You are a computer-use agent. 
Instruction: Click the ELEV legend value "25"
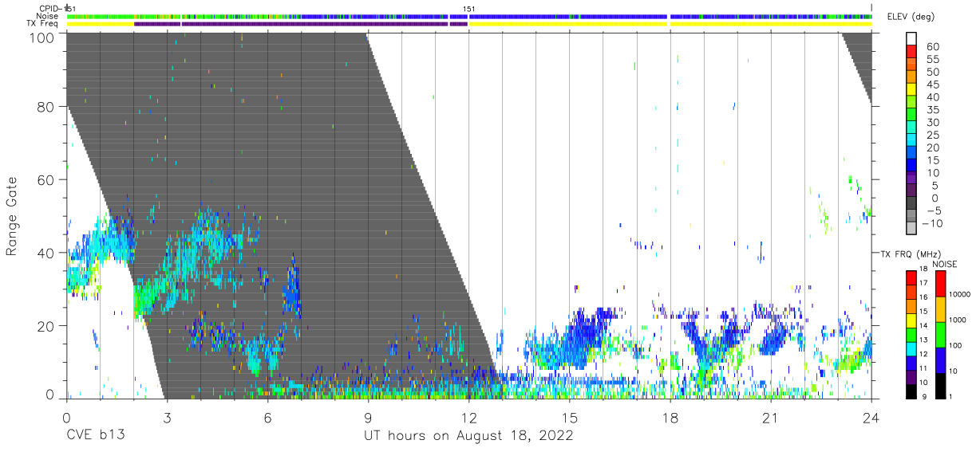pos(933,136)
